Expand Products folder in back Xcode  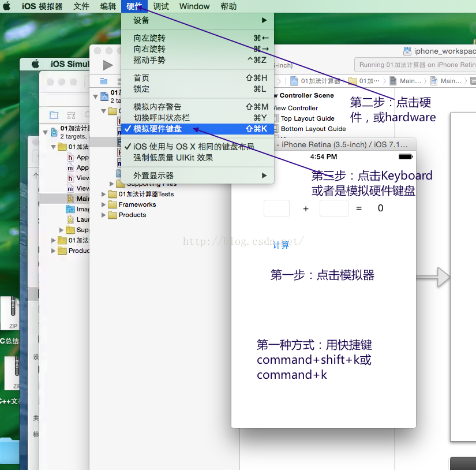[54, 251]
